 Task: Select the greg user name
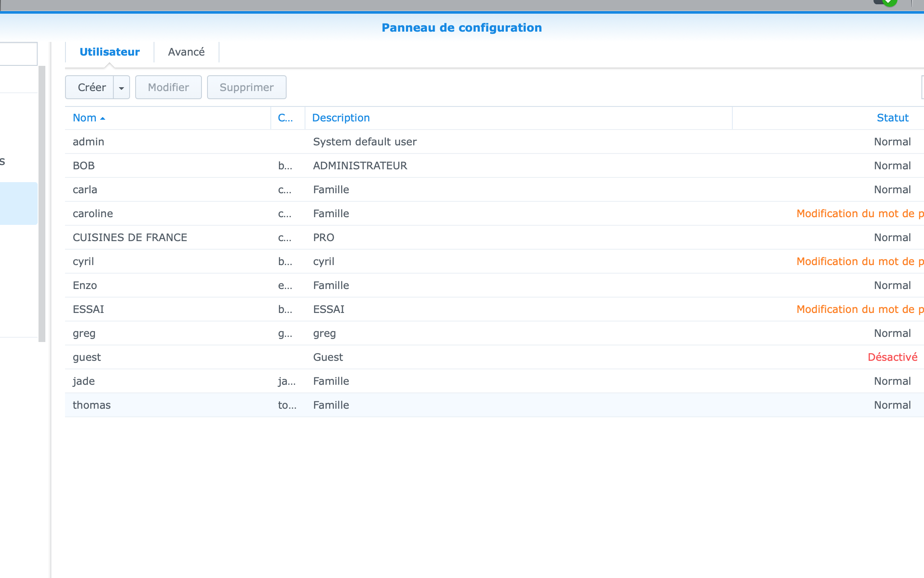(84, 333)
